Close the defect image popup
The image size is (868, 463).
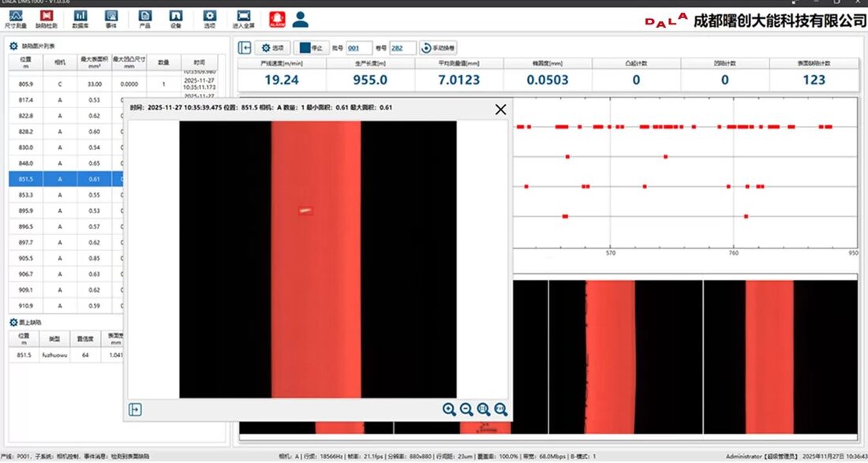coord(500,110)
